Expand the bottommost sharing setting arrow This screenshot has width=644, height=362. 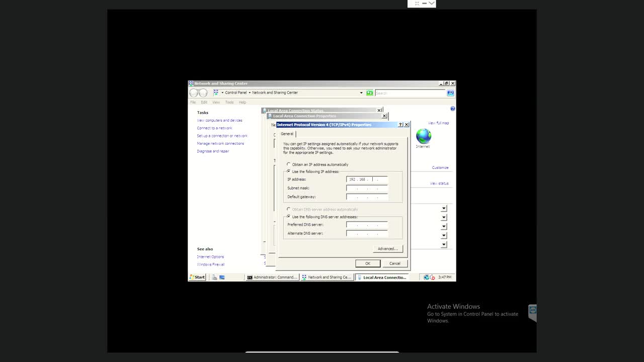(x=444, y=244)
